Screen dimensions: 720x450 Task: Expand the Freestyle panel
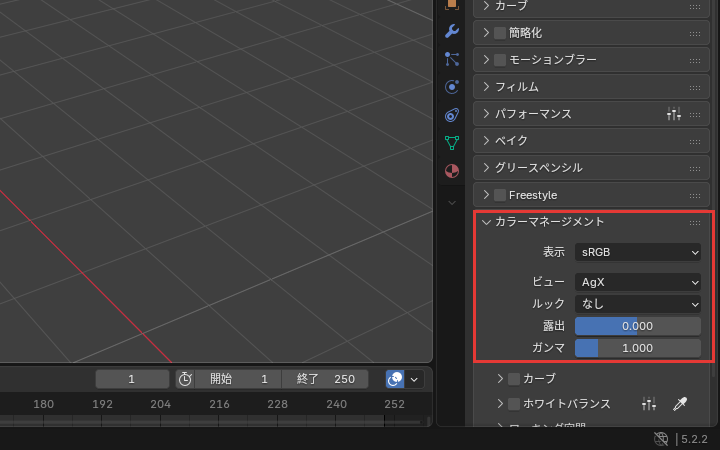[x=486, y=195]
